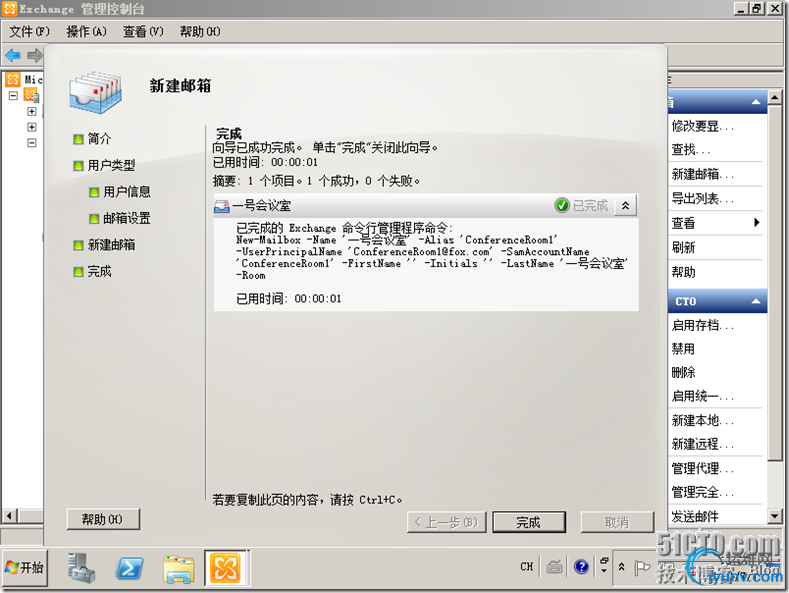The height and width of the screenshot is (593, 789).
Task: Open the 开始 Start menu
Action: [25, 568]
